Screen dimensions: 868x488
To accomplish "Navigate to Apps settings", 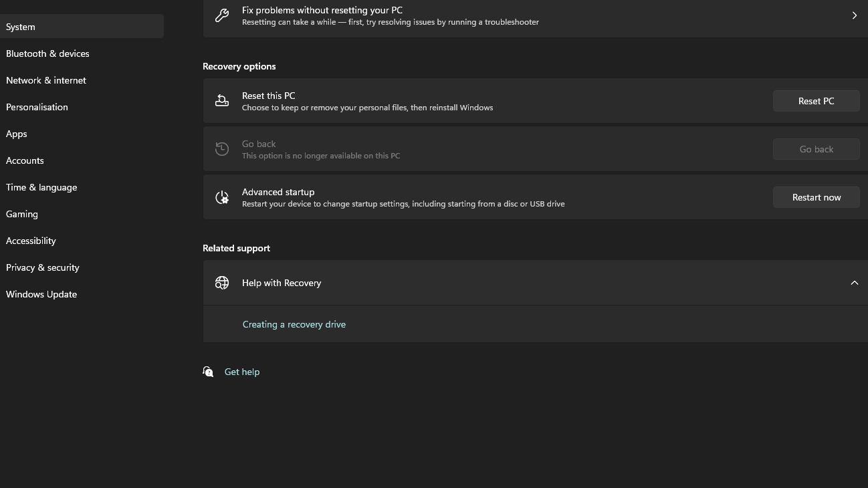I will pos(17,134).
